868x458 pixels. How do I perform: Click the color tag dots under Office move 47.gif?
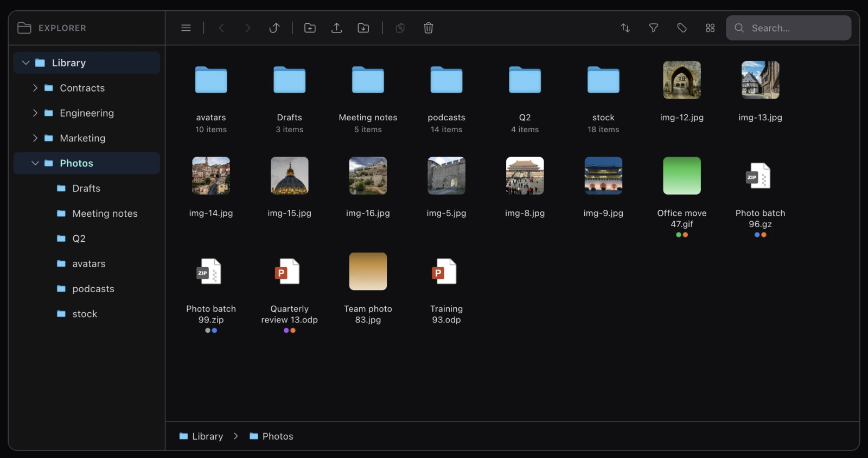[x=682, y=235]
